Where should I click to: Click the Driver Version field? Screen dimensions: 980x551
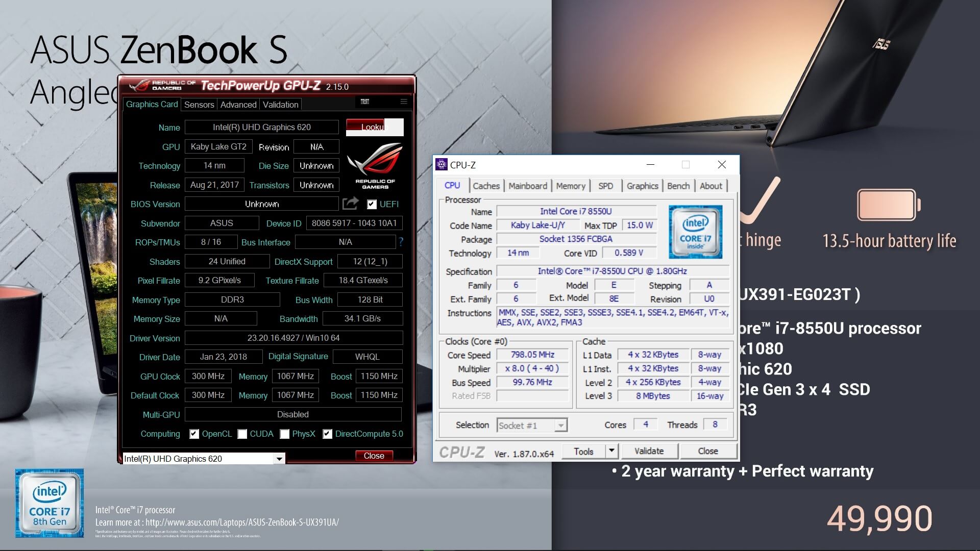click(x=293, y=338)
